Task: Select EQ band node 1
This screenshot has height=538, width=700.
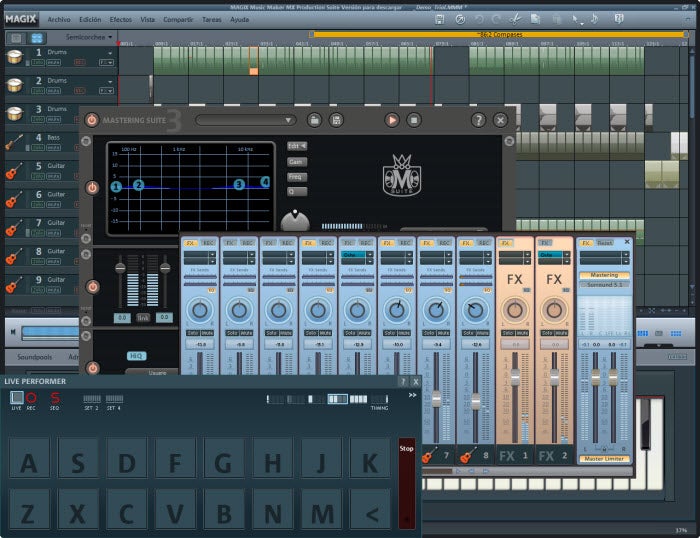Action: (116, 187)
